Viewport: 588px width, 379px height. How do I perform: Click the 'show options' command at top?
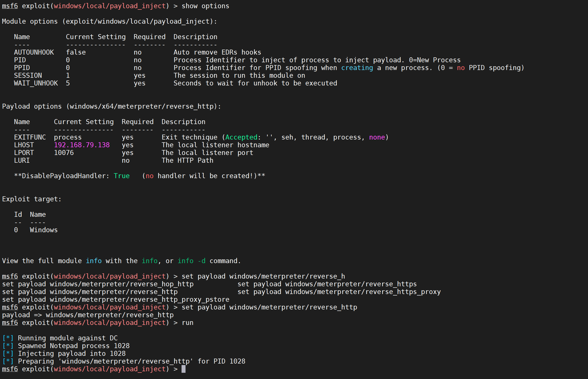[x=205, y=6]
